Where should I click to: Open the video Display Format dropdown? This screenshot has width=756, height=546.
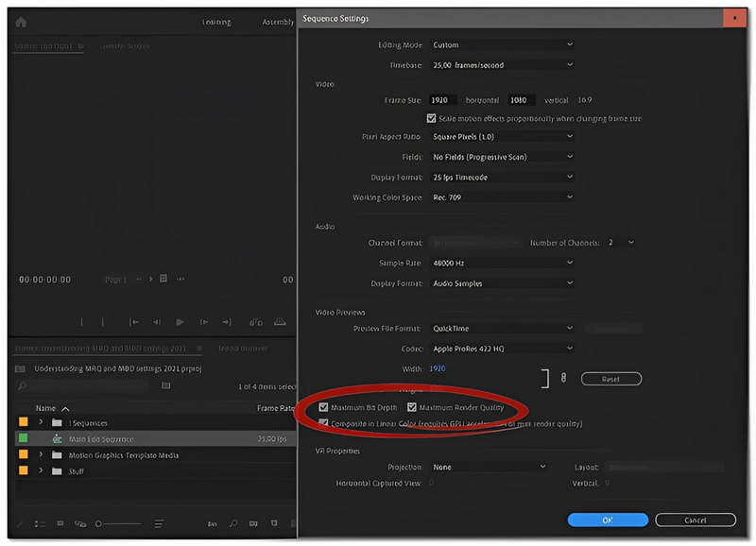pos(502,178)
